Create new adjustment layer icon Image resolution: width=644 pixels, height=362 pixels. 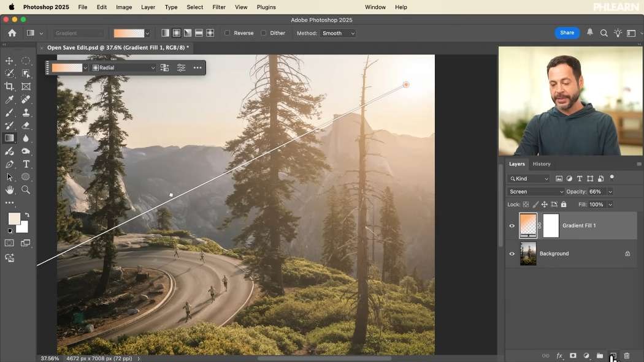pos(586,355)
